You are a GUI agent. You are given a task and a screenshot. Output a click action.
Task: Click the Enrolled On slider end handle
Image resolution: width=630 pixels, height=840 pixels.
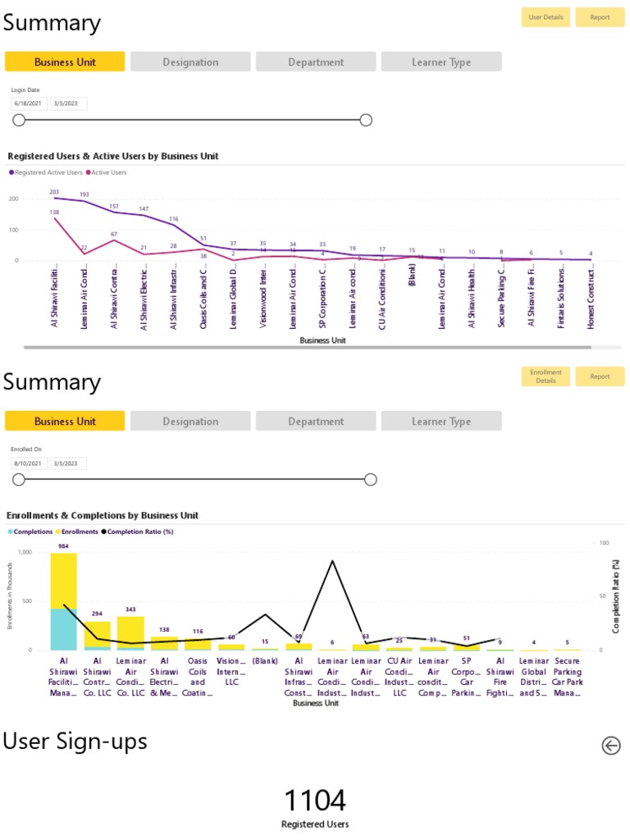(x=370, y=479)
